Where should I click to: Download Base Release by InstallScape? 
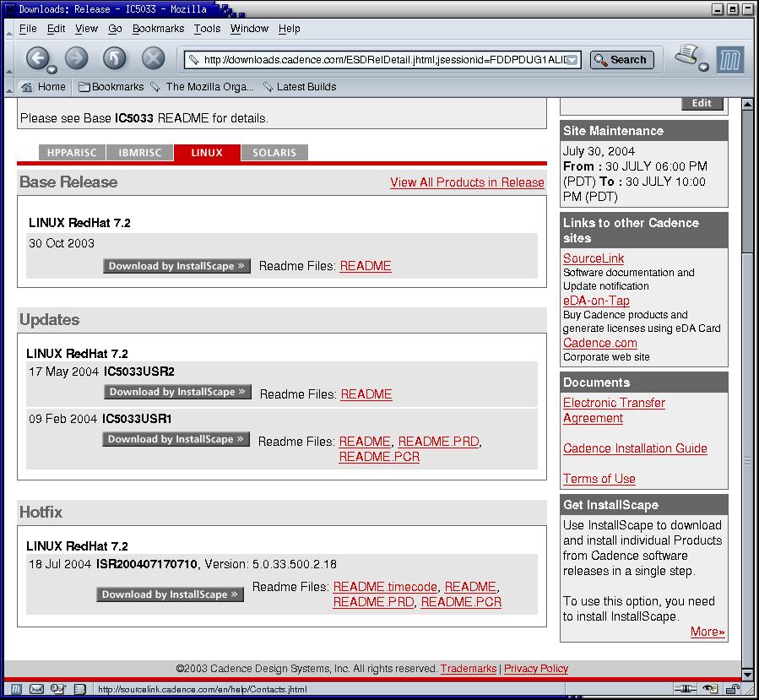[176, 266]
